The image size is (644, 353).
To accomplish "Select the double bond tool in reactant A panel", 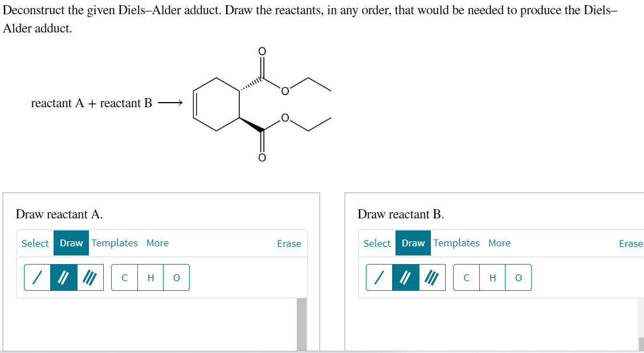I will (63, 277).
